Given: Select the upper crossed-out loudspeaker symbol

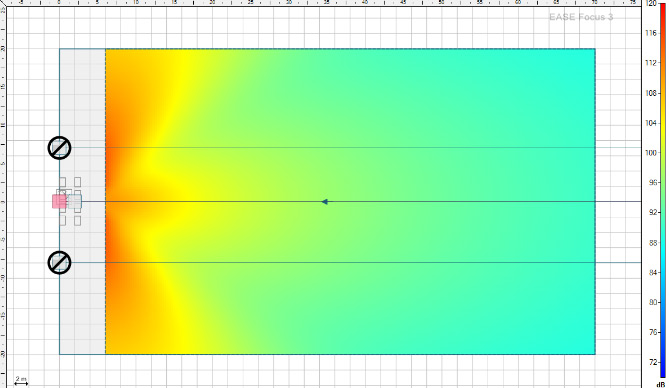Looking at the screenshot, I should point(59,148).
